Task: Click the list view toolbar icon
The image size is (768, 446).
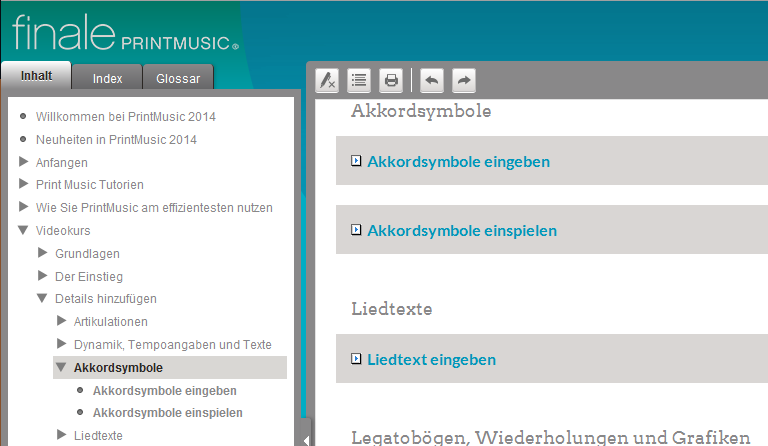Action: coord(359,80)
